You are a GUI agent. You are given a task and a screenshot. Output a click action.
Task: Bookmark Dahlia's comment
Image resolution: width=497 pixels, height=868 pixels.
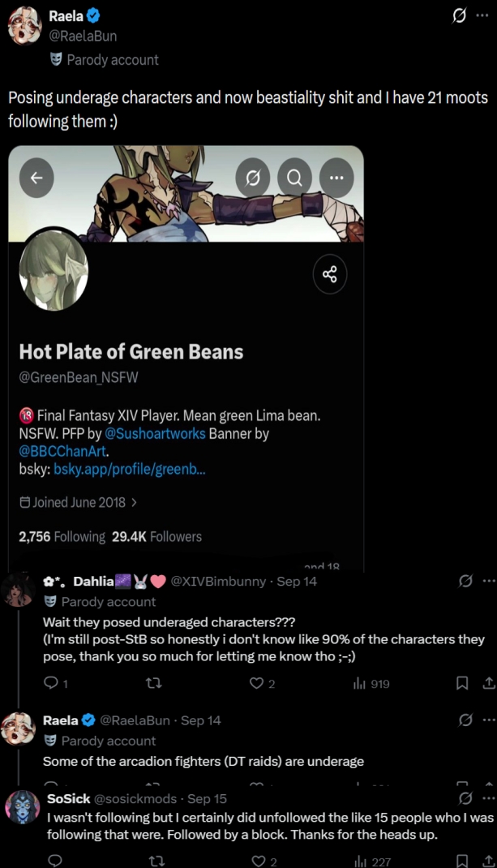[x=462, y=684]
